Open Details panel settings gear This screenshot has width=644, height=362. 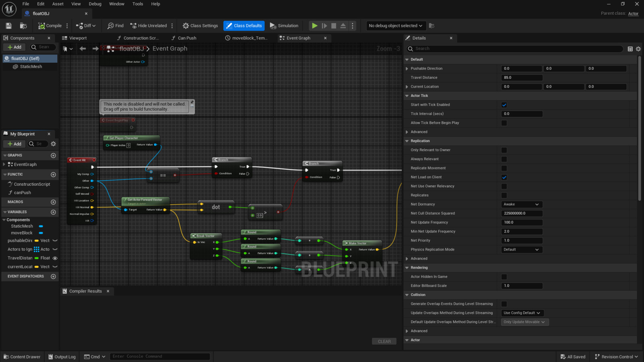[638, 49]
